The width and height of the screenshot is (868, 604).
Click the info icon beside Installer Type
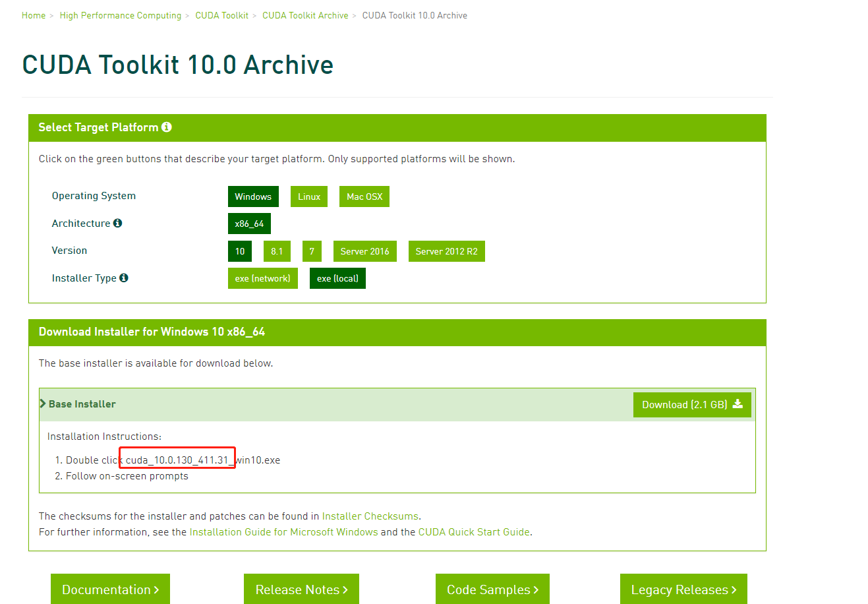(123, 278)
